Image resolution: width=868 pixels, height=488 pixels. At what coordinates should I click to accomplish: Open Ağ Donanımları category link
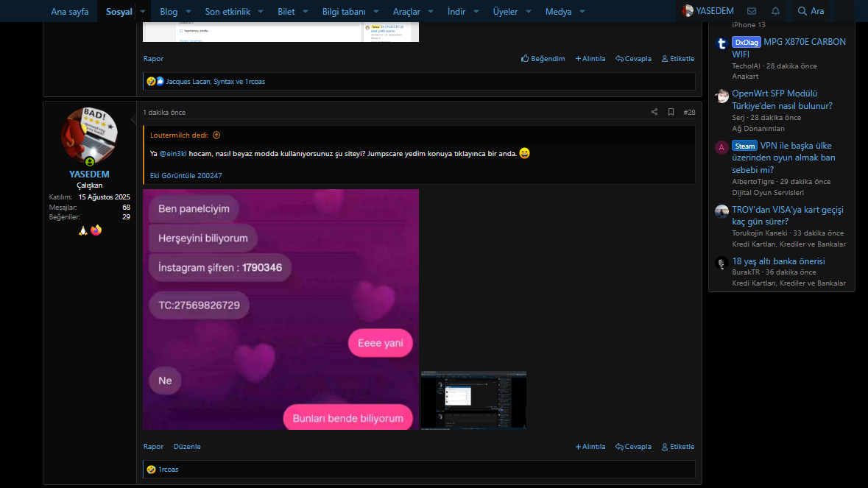point(758,128)
